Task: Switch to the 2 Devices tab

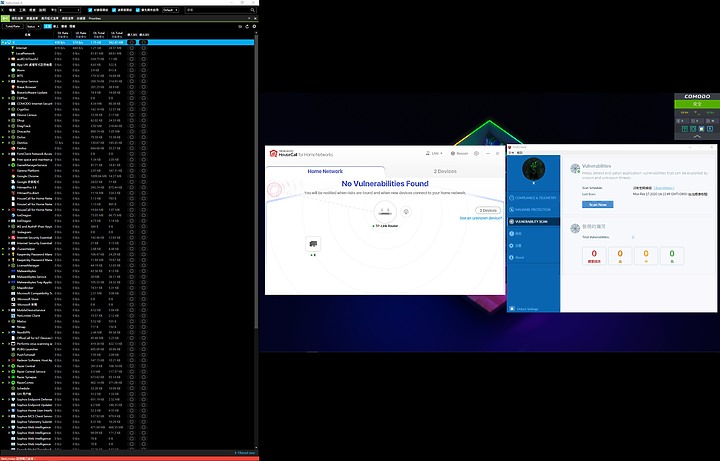Action: click(445, 171)
